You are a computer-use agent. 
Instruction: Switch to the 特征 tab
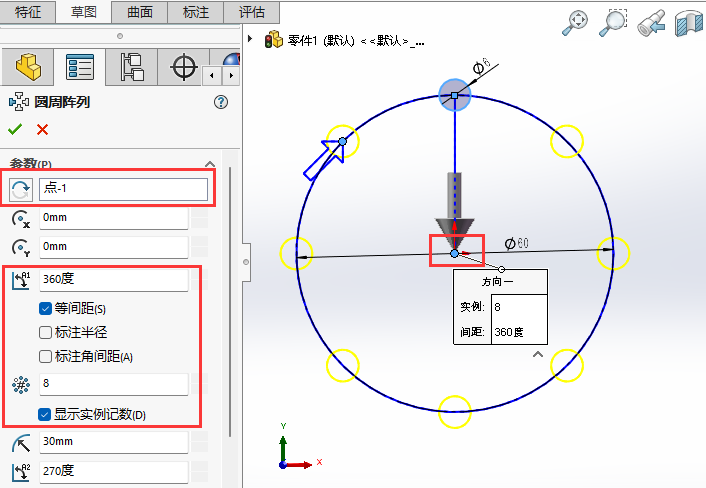[x=27, y=12]
